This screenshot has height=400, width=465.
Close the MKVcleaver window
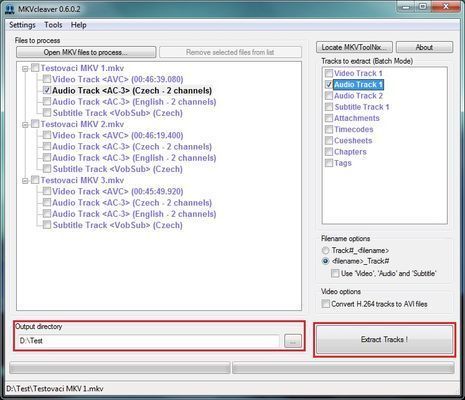click(x=446, y=6)
